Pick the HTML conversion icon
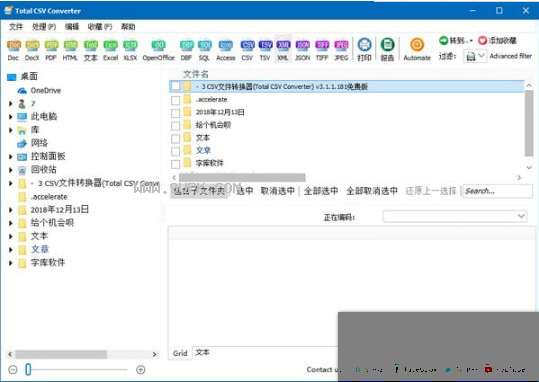 point(70,50)
